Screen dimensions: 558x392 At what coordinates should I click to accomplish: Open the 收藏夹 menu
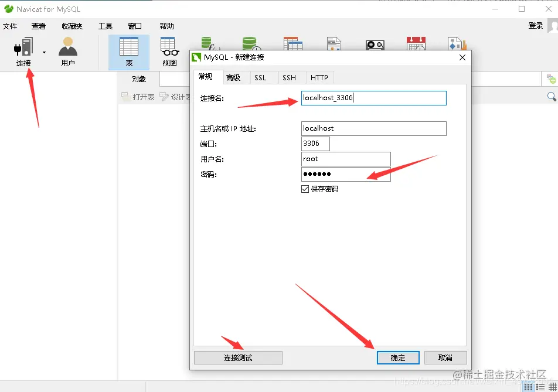72,26
